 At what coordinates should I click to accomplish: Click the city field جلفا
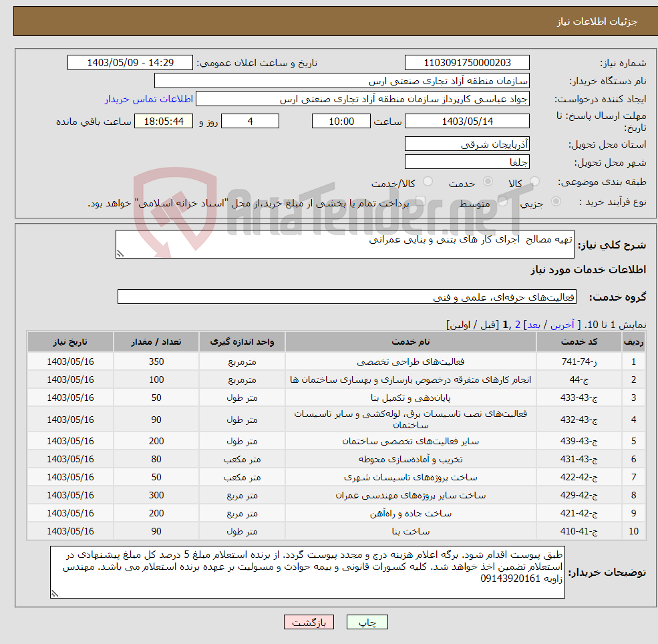tap(467, 162)
